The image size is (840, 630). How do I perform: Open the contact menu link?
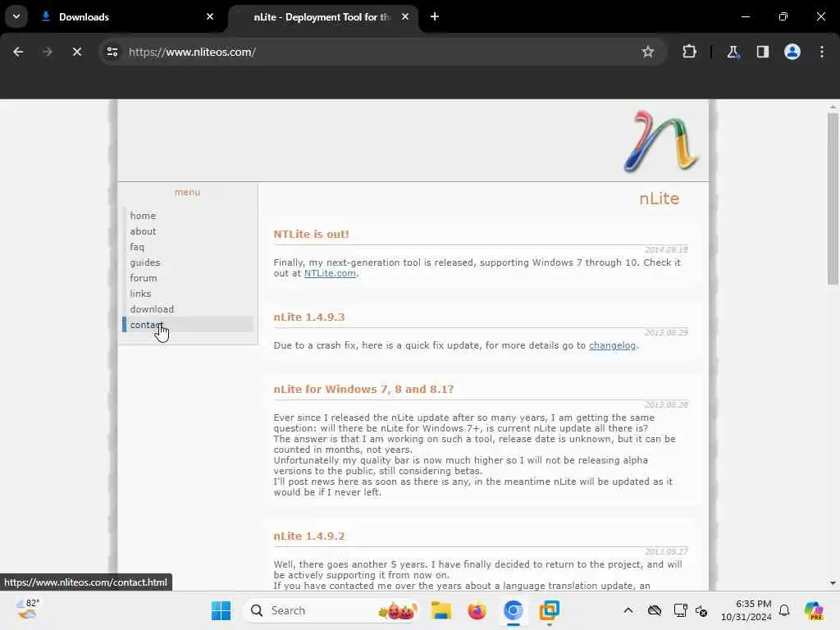pos(146,325)
